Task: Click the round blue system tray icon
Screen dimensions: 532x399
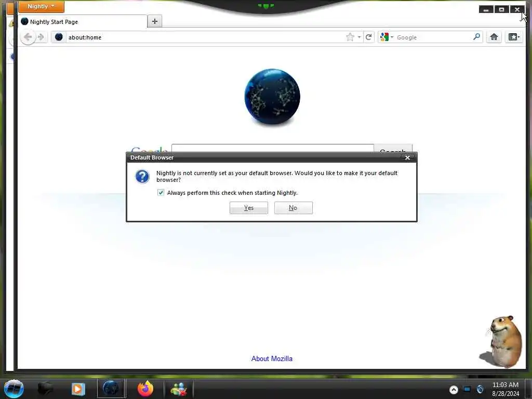Action: [480, 389]
